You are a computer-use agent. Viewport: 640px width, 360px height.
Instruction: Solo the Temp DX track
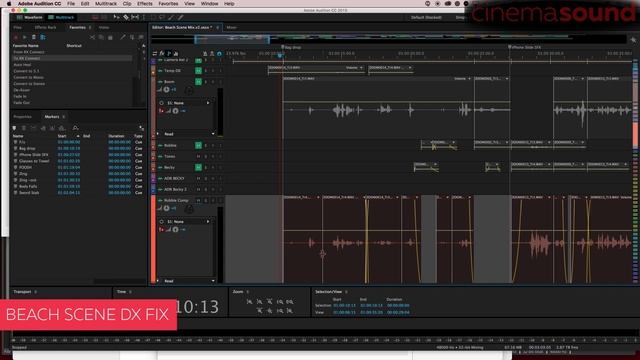(x=206, y=71)
